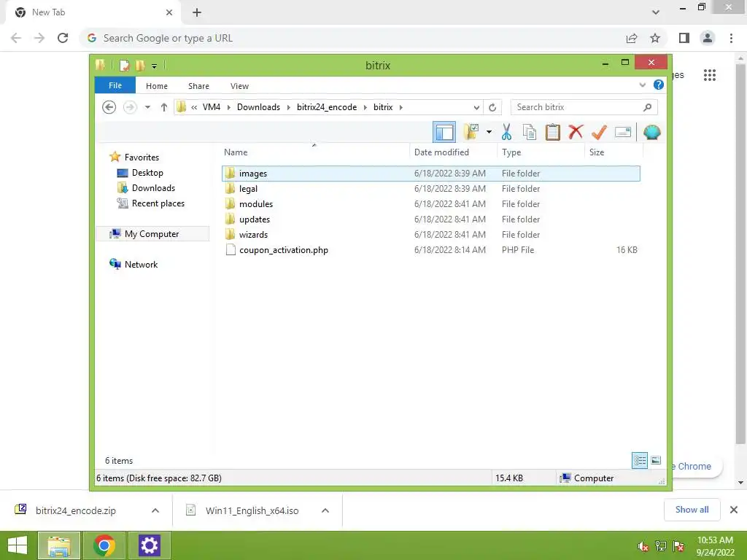The image size is (747, 560).
Task: Click Show all downloads button
Action: click(692, 510)
